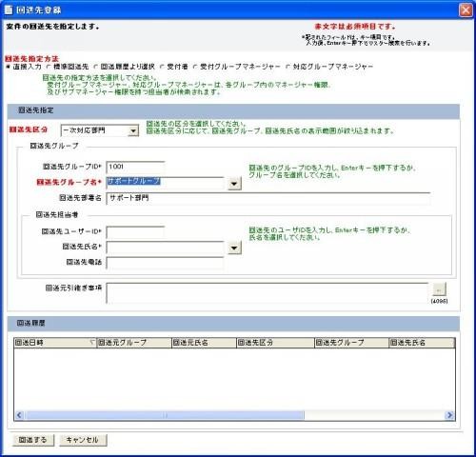476x457 pixels.
Task: Click the 回送先ユーザーID input field
Action: [x=135, y=232]
